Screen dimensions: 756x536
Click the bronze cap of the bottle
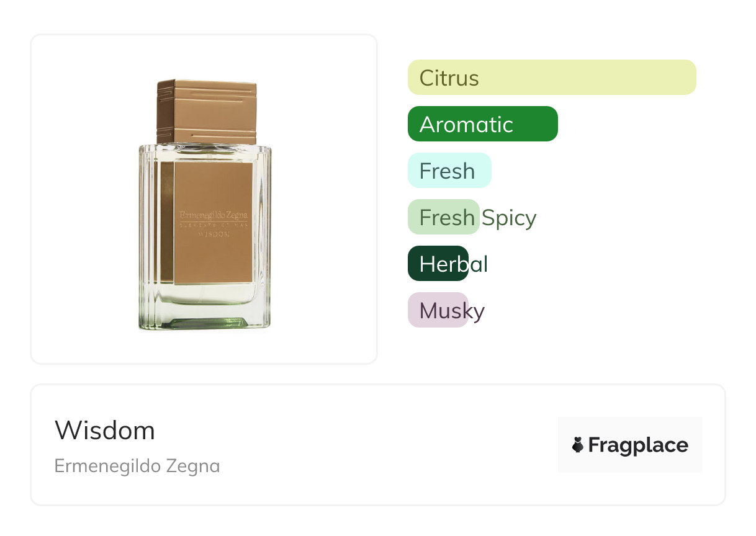207,112
